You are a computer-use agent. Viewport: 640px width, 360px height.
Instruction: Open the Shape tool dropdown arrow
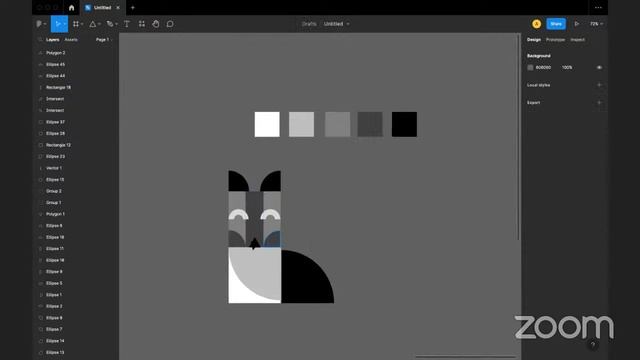coord(99,24)
